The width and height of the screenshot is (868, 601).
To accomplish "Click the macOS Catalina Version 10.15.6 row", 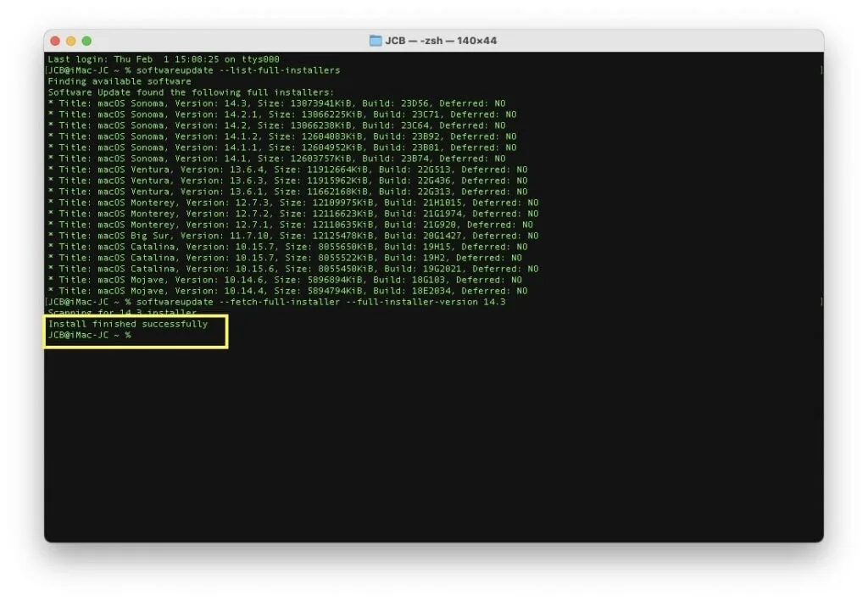I will 293,270.
